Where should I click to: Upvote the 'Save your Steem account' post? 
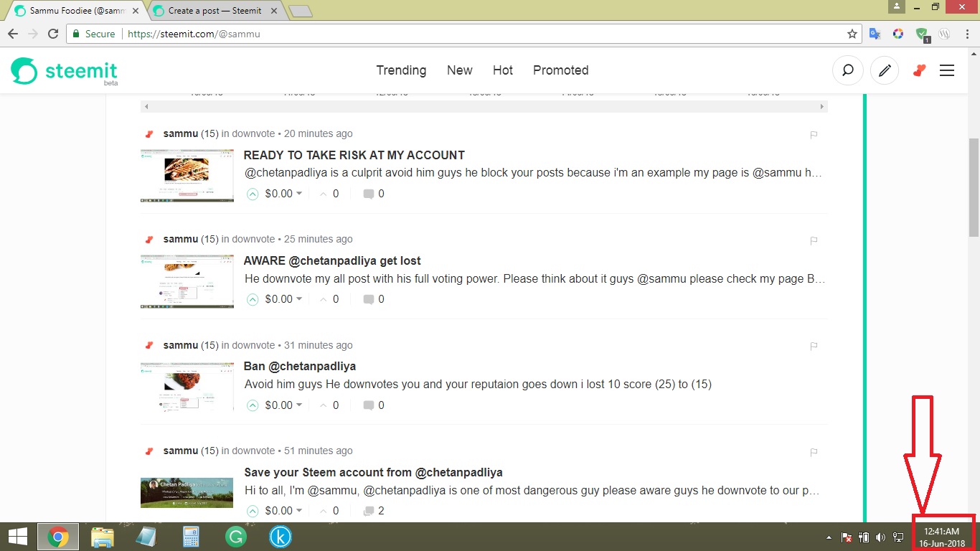pyautogui.click(x=253, y=511)
